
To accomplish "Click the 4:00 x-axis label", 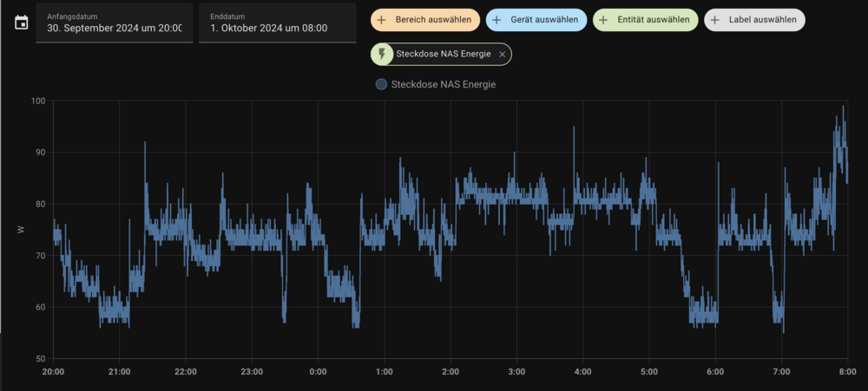I will 583,372.
